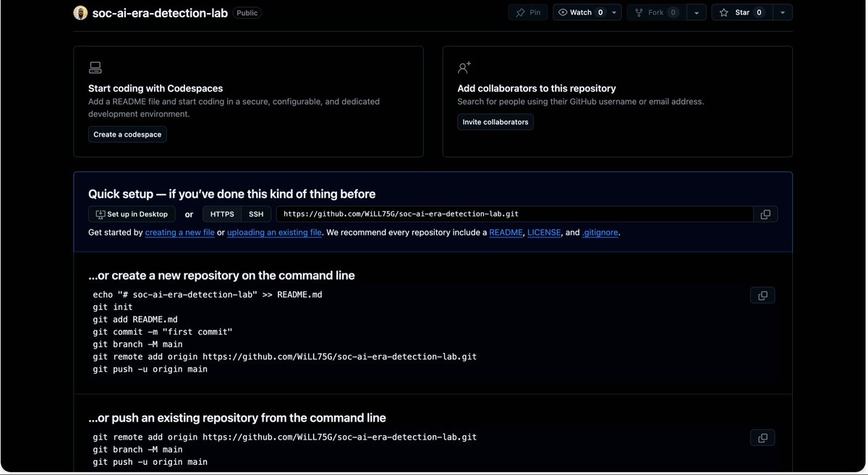Open the .gitignore link
Image resolution: width=868 pixels, height=475 pixels.
tap(600, 233)
